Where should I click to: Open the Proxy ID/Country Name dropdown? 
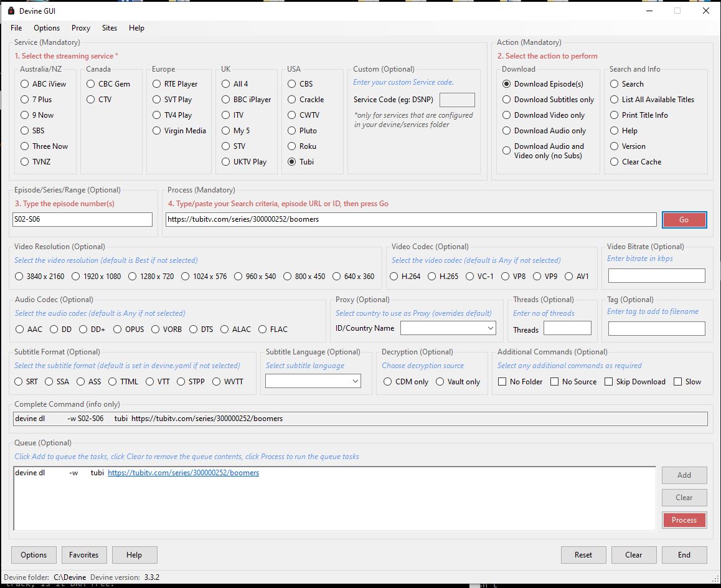click(448, 328)
